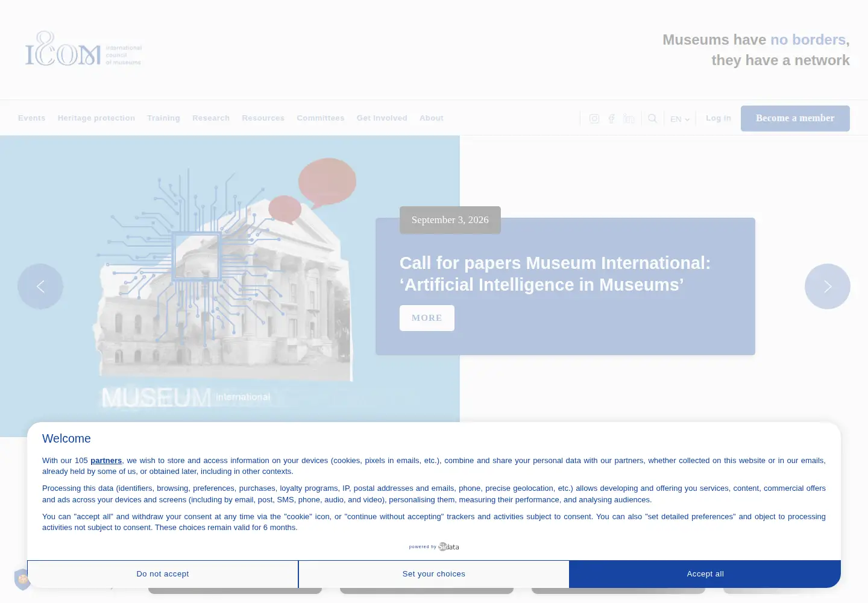Click the MORE button
The width and height of the screenshot is (868, 603).
[427, 318]
